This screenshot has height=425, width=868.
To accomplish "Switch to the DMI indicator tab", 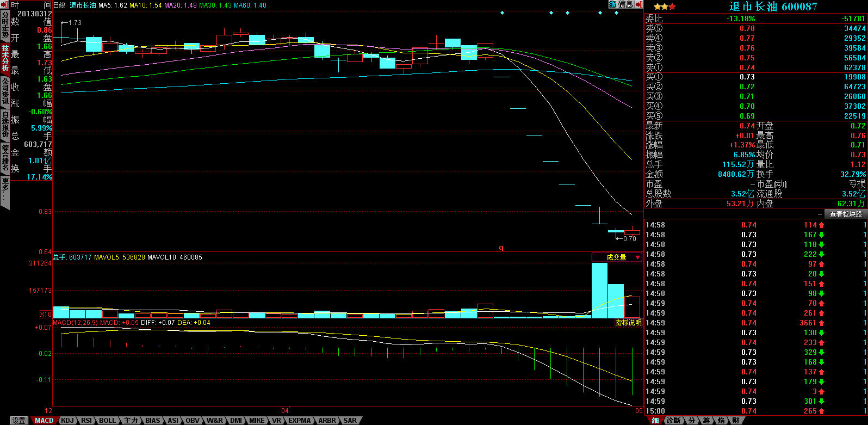I will point(236,421).
